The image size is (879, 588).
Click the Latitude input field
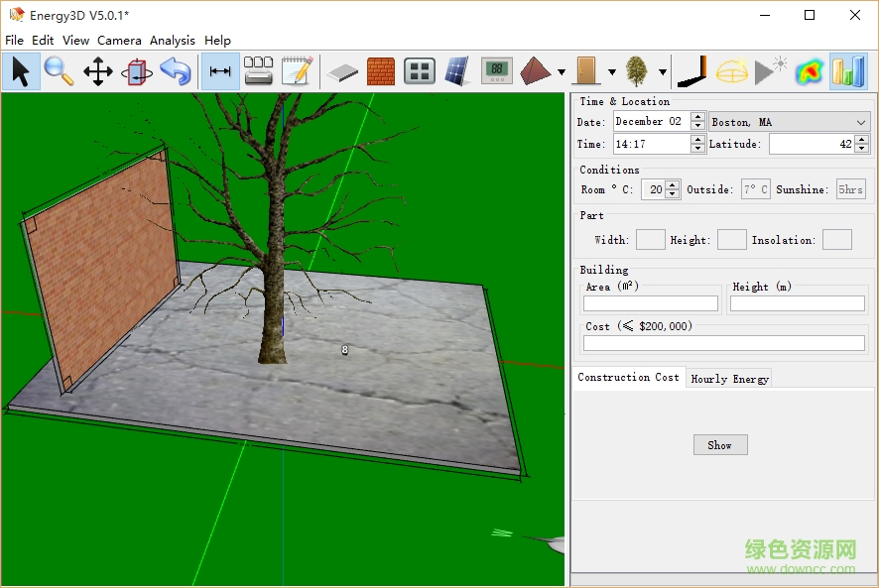pos(811,144)
